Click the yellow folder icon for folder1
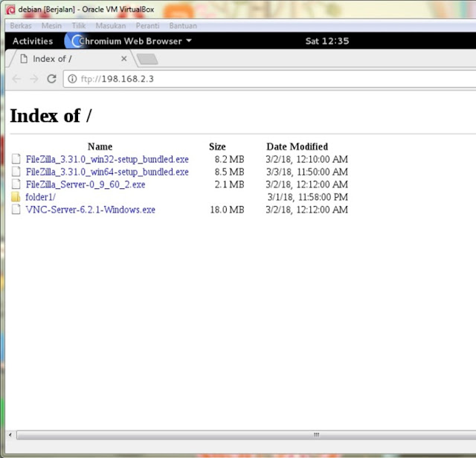This screenshot has width=476, height=458. coord(16,197)
